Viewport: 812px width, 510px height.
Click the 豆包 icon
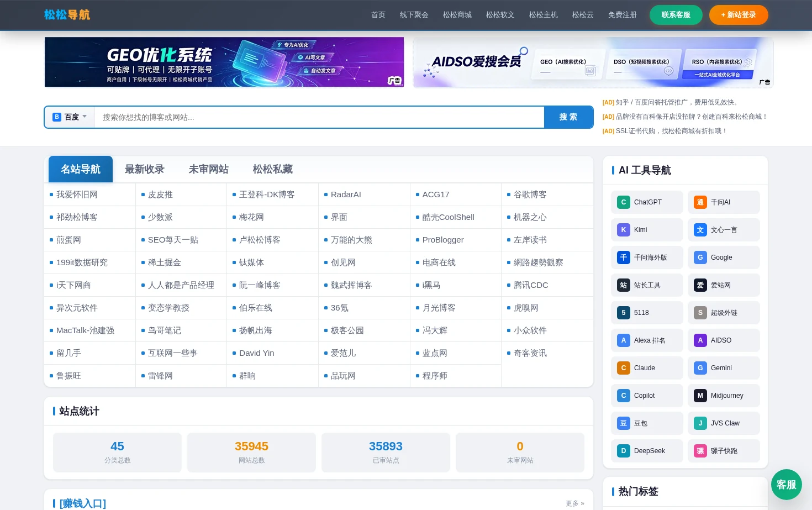point(624,423)
